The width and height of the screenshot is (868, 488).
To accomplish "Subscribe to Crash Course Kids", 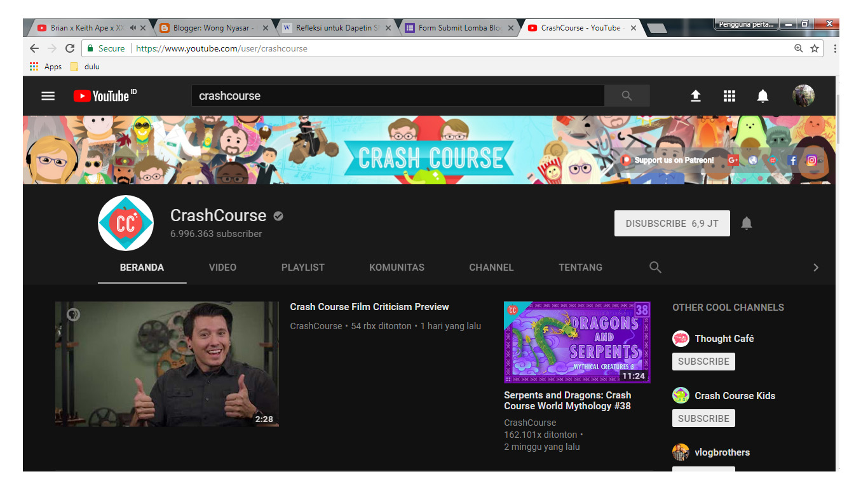I will pos(703,419).
